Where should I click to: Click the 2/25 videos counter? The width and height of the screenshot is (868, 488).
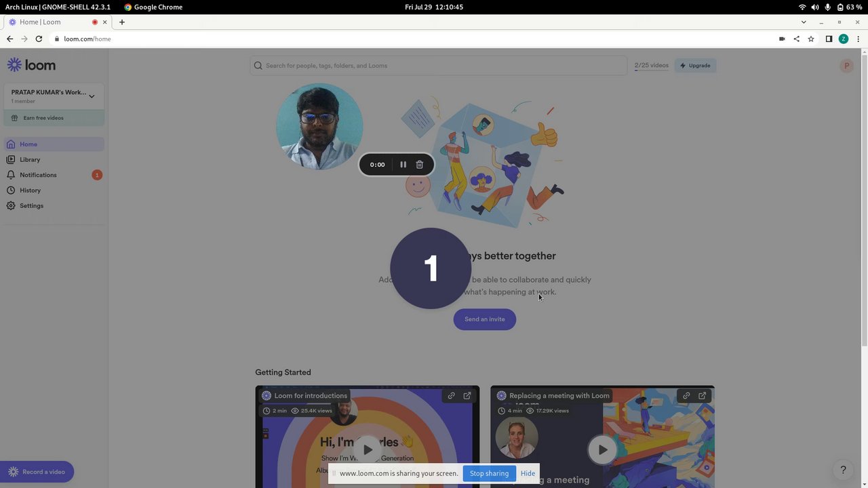pyautogui.click(x=651, y=66)
